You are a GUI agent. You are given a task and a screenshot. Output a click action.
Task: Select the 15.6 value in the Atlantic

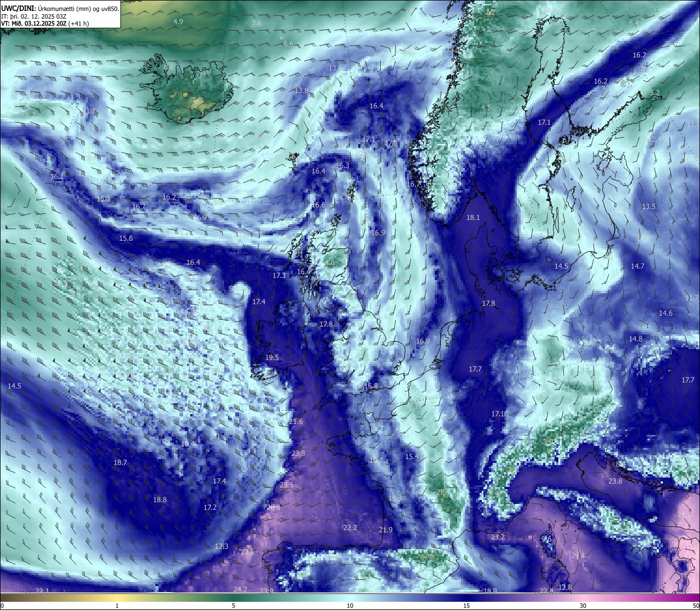[126, 238]
